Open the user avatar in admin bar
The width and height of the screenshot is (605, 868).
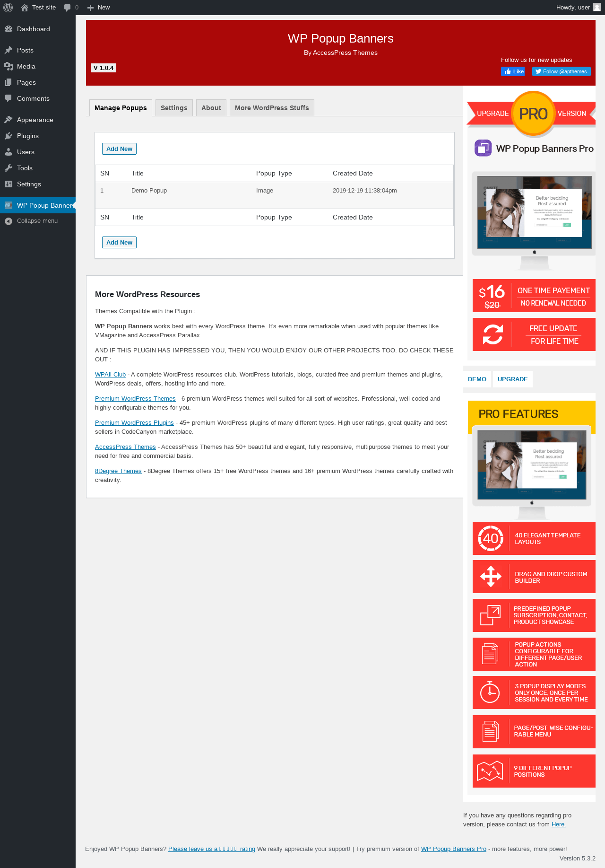[597, 7]
